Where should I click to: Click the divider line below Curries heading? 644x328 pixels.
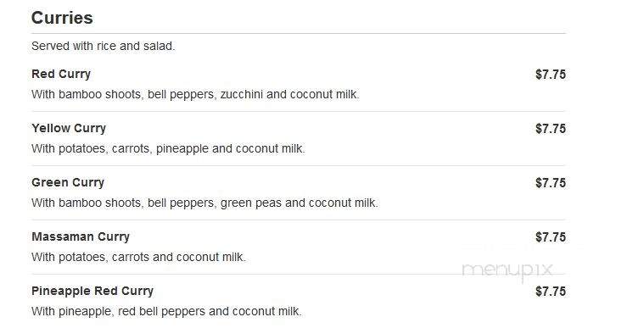(299, 33)
